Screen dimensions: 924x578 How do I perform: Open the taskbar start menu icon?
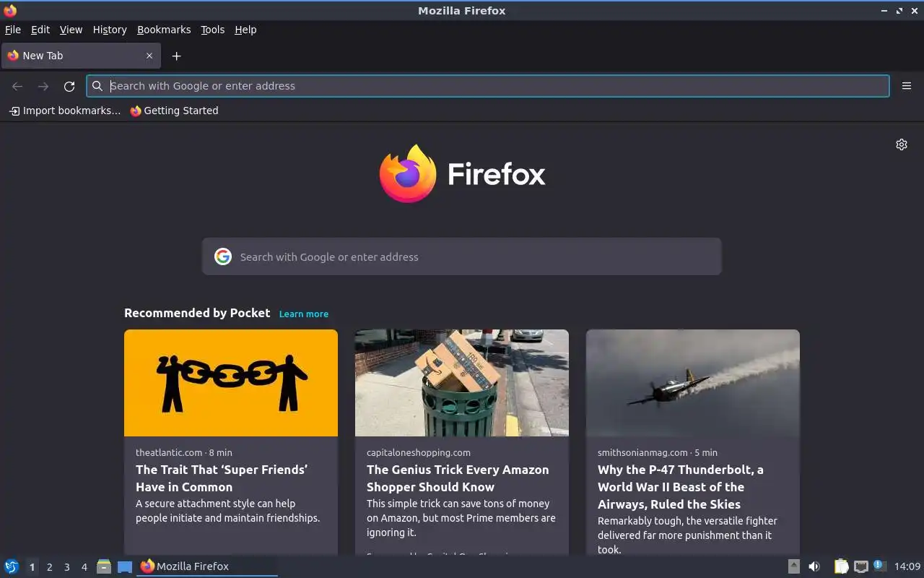[x=12, y=566]
